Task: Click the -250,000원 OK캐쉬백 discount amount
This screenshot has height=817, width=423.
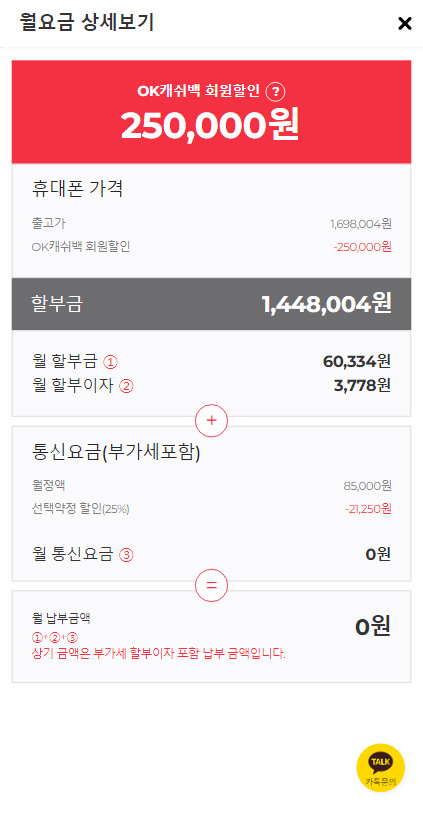Action: 363,247
